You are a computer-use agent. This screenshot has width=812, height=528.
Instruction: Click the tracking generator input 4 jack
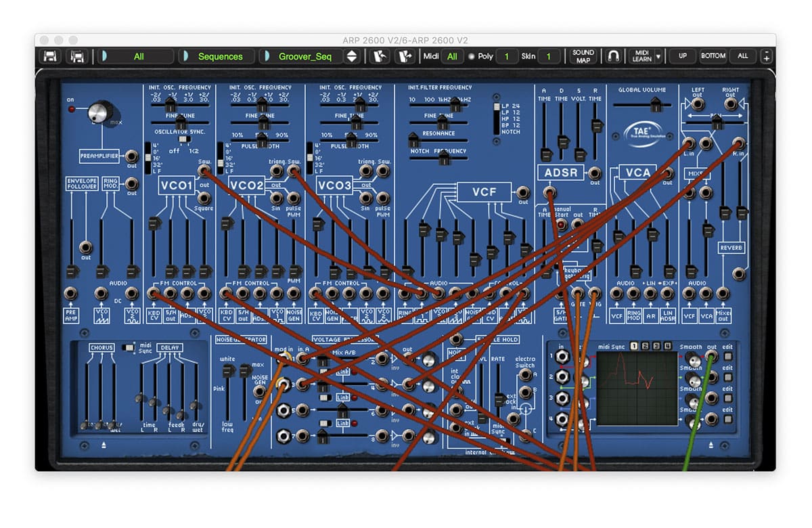(x=562, y=418)
